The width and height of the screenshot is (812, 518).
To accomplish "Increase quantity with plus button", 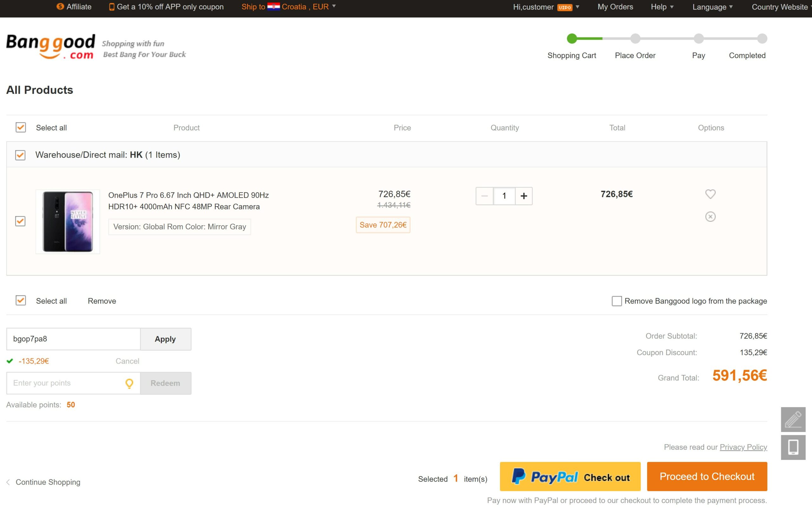I will pyautogui.click(x=523, y=196).
